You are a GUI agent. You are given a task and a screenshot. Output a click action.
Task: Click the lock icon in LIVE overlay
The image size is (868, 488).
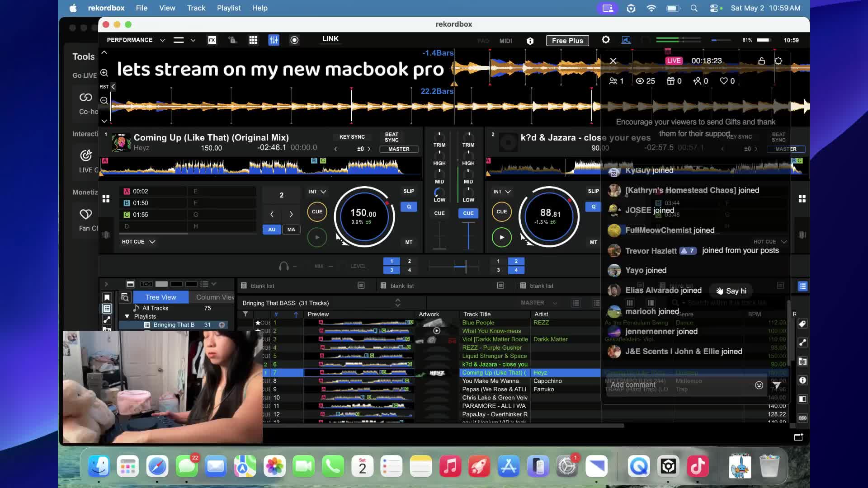click(x=761, y=61)
